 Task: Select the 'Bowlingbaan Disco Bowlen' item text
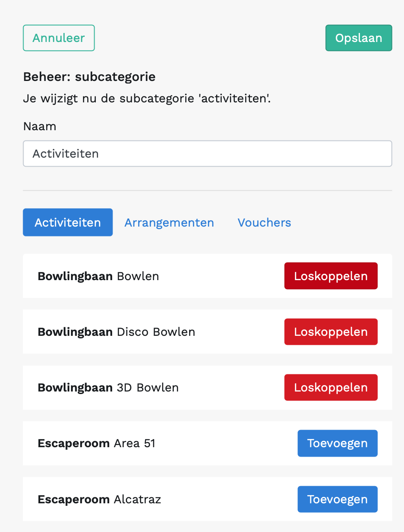116,332
